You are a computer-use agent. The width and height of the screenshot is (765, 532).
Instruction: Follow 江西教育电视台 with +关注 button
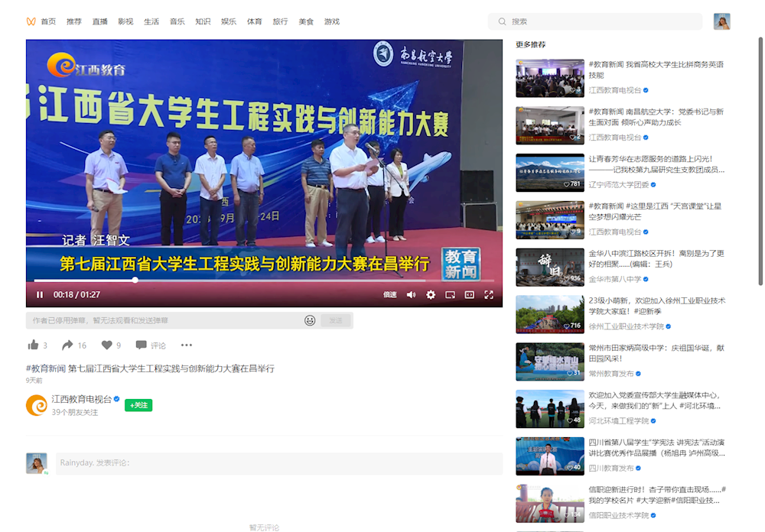coord(138,405)
